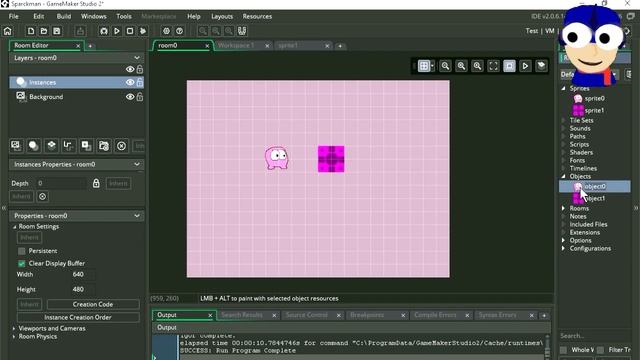This screenshot has width=640, height=360.
Task: Uncheck Clear Display Buffer
Action: pyautogui.click(x=22, y=264)
